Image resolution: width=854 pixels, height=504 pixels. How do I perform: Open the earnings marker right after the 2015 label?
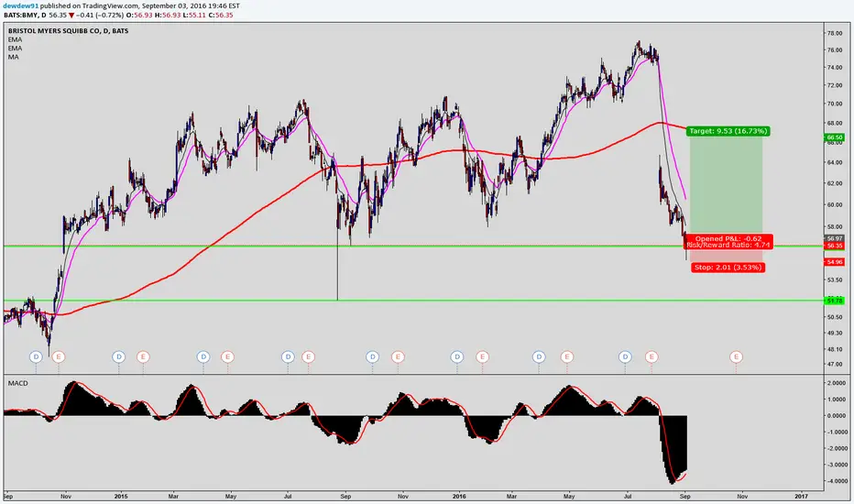pos(143,356)
